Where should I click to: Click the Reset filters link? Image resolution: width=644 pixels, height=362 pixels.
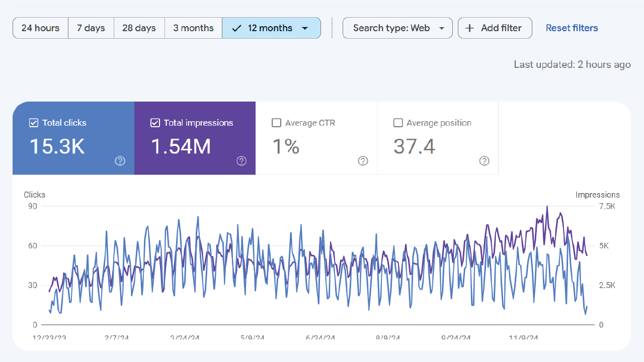coord(572,28)
